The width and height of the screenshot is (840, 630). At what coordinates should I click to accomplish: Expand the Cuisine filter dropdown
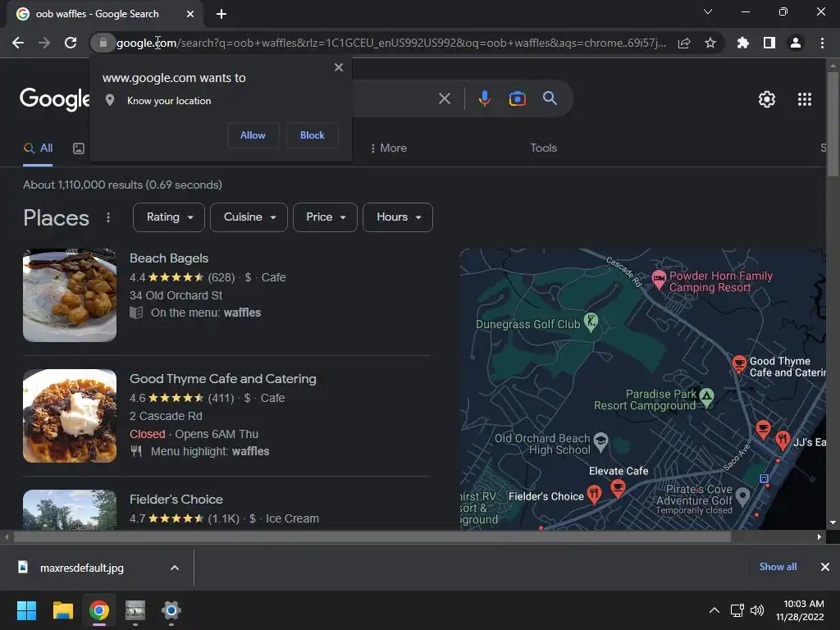coord(249,217)
